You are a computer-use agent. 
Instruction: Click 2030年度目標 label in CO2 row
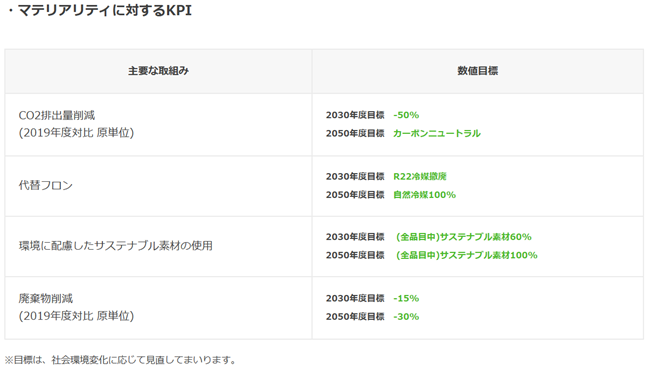(x=355, y=115)
